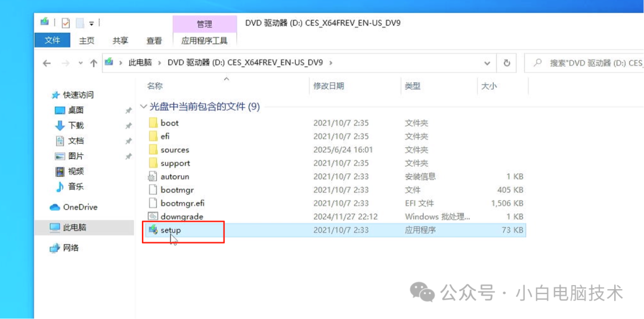This screenshot has width=644, height=319.
Task: Open the recent locations dropdown arrow
Action: (80, 63)
